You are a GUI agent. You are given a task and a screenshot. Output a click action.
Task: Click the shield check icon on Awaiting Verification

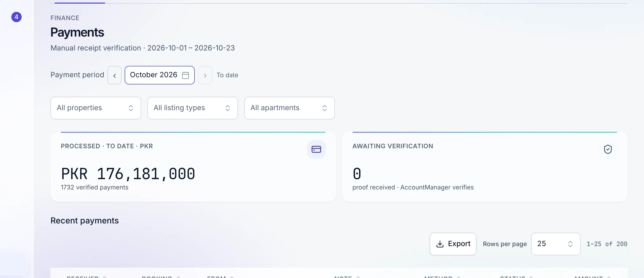point(608,149)
